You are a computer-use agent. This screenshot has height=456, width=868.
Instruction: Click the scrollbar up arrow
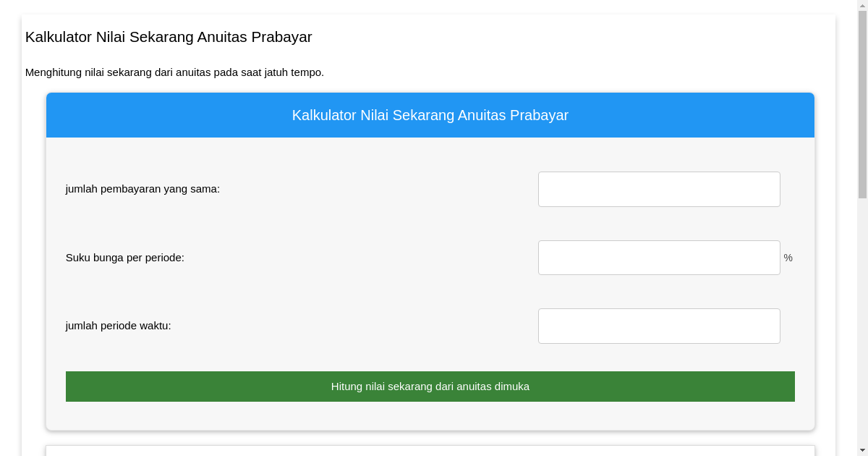tap(863, 4)
